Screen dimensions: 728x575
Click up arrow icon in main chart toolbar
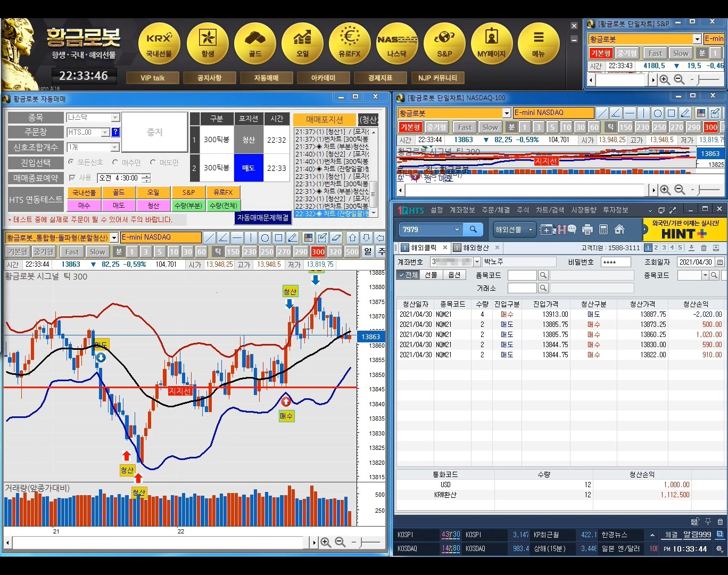pyautogui.click(x=352, y=237)
